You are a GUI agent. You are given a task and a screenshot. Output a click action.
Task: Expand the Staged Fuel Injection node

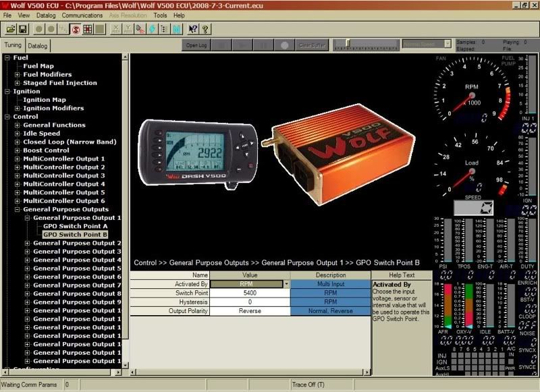pos(17,83)
